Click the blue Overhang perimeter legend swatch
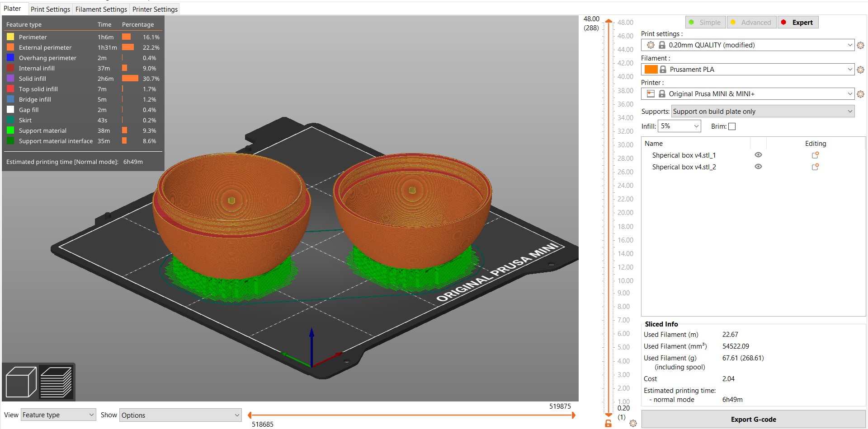The image size is (868, 429). 10,58
